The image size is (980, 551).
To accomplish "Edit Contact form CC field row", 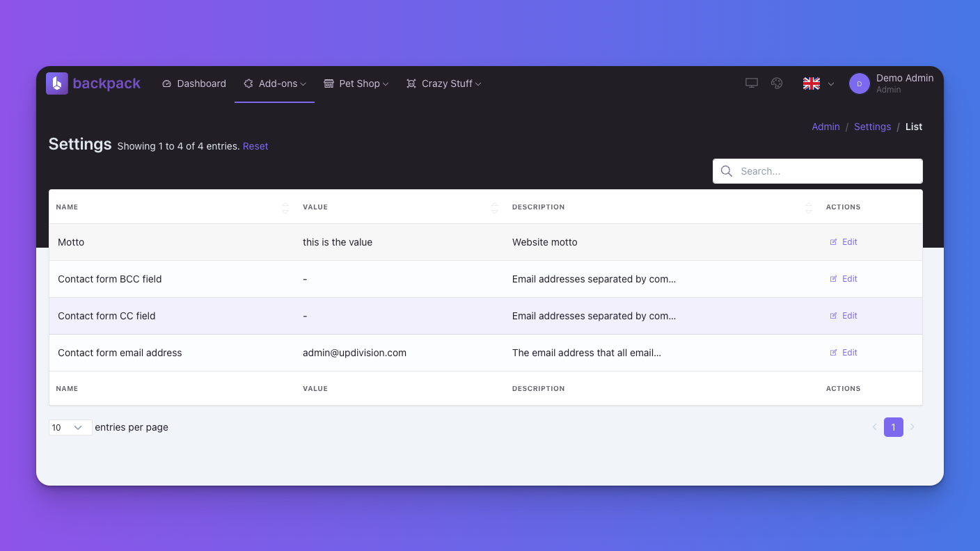I will 844,316.
